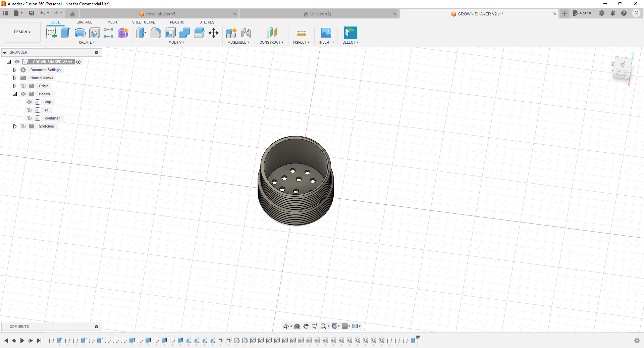Open the DESIGN workspace dropdown

[x=22, y=32]
